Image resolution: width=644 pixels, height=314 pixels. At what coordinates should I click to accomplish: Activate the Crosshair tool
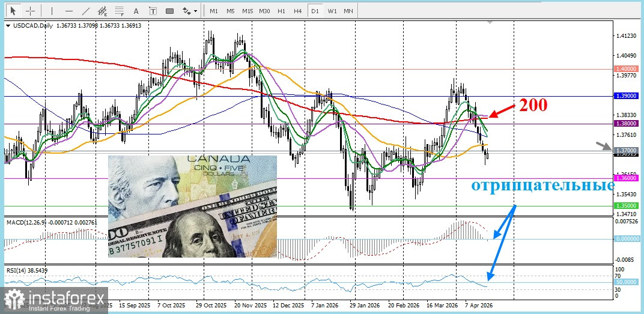point(31,11)
